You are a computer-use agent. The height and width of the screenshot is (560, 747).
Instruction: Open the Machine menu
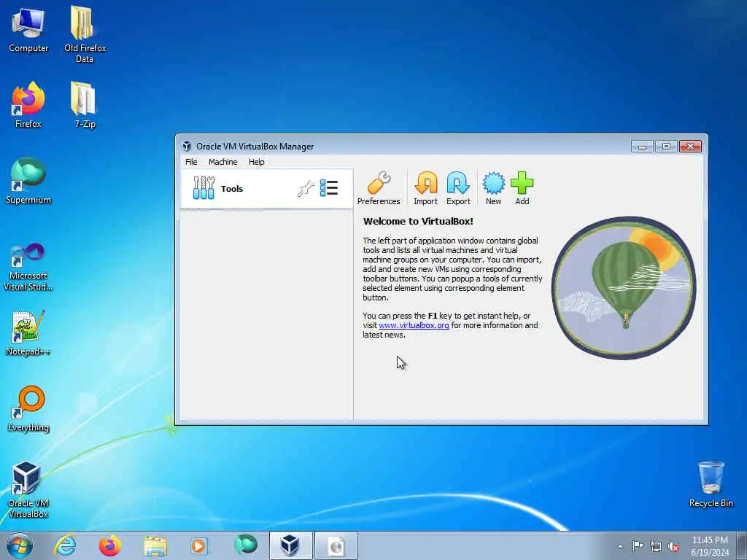coord(223,162)
